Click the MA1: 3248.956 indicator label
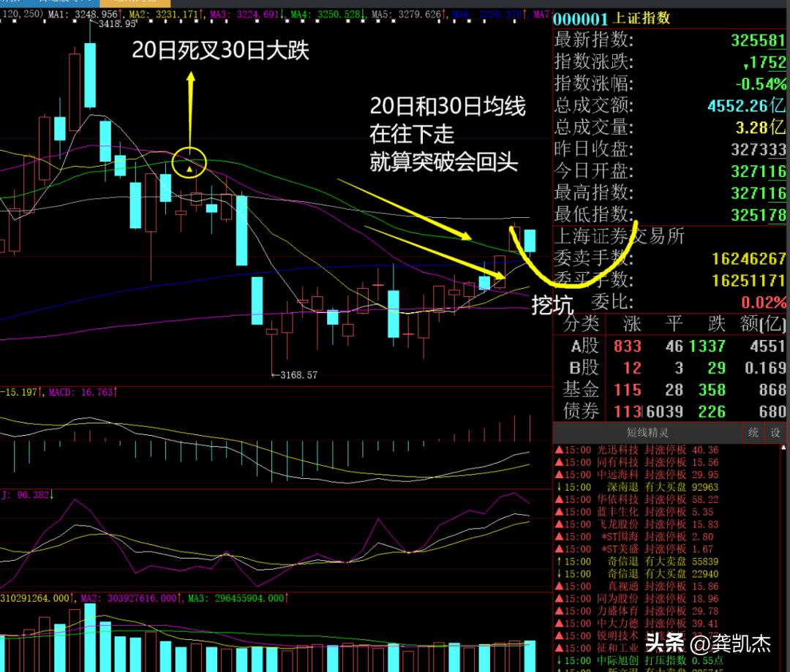This screenshot has height=672, width=790. coord(85,14)
